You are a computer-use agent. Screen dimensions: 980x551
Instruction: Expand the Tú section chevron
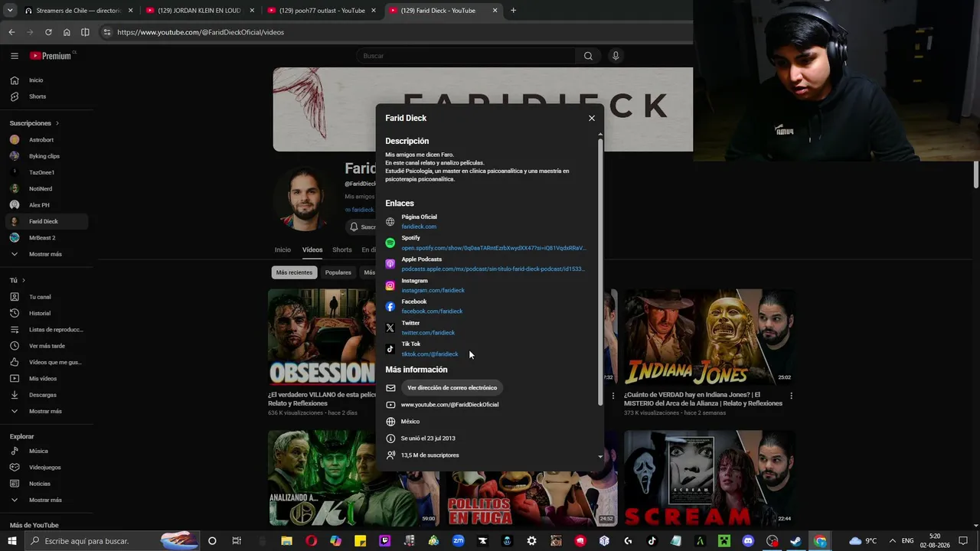click(24, 280)
